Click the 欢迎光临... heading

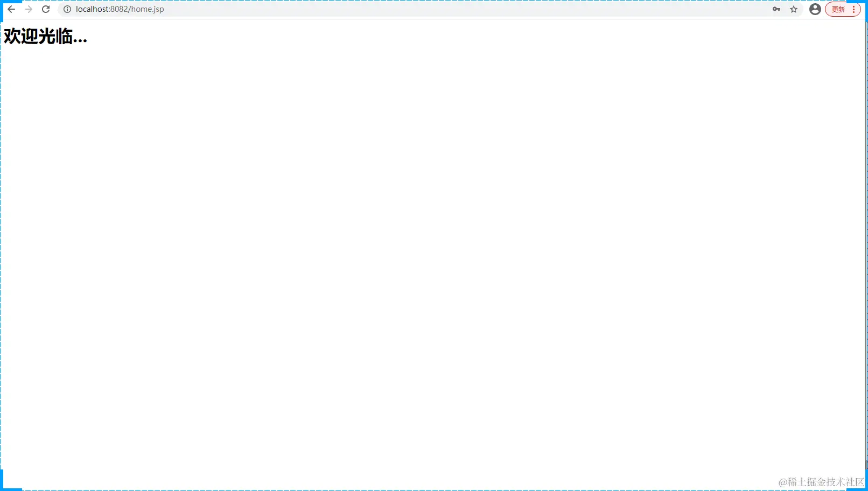45,37
